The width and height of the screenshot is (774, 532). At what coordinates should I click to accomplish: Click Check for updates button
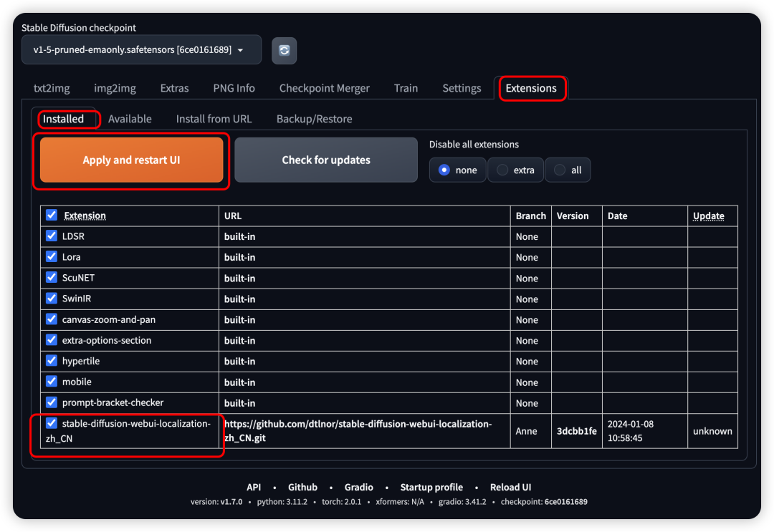[326, 160]
